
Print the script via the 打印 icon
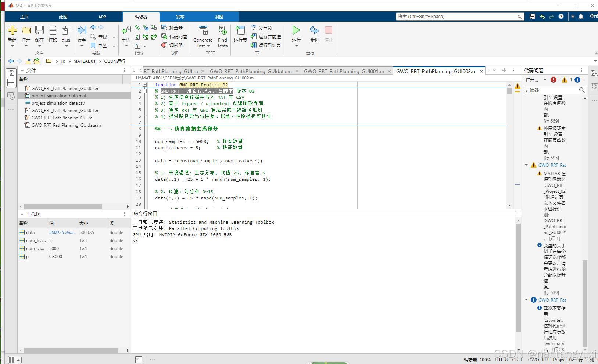click(53, 30)
